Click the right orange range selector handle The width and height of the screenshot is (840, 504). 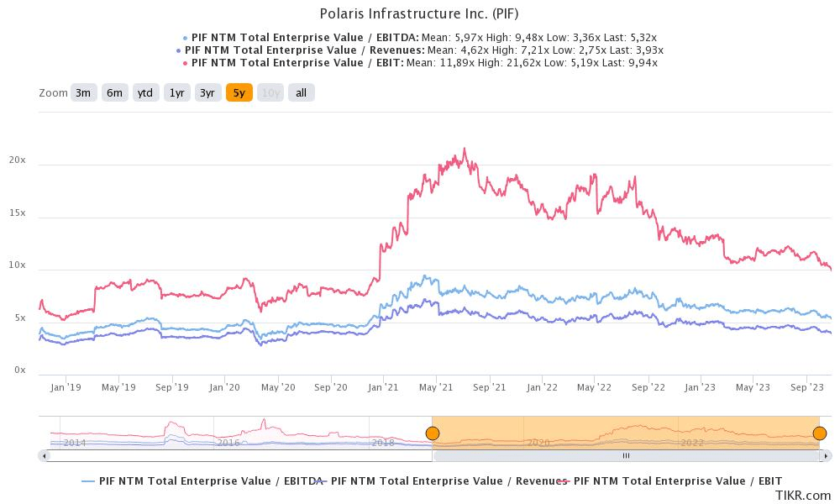[x=819, y=433]
